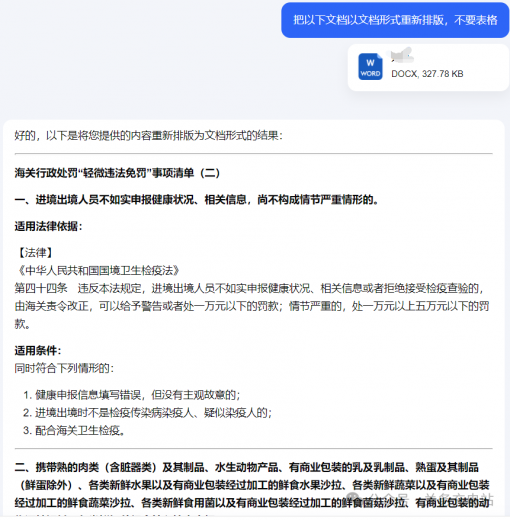Click the 【法律】 label
This screenshot has width=510, height=520.
click(35, 253)
